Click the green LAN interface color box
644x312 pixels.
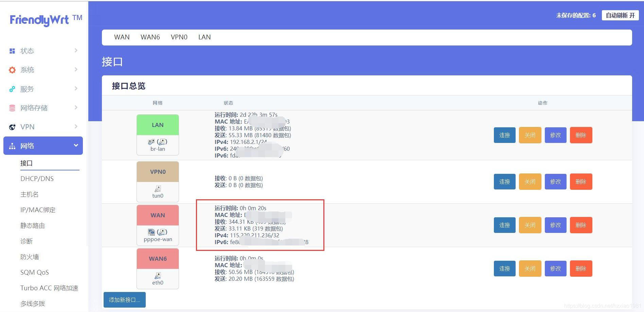pyautogui.click(x=158, y=125)
